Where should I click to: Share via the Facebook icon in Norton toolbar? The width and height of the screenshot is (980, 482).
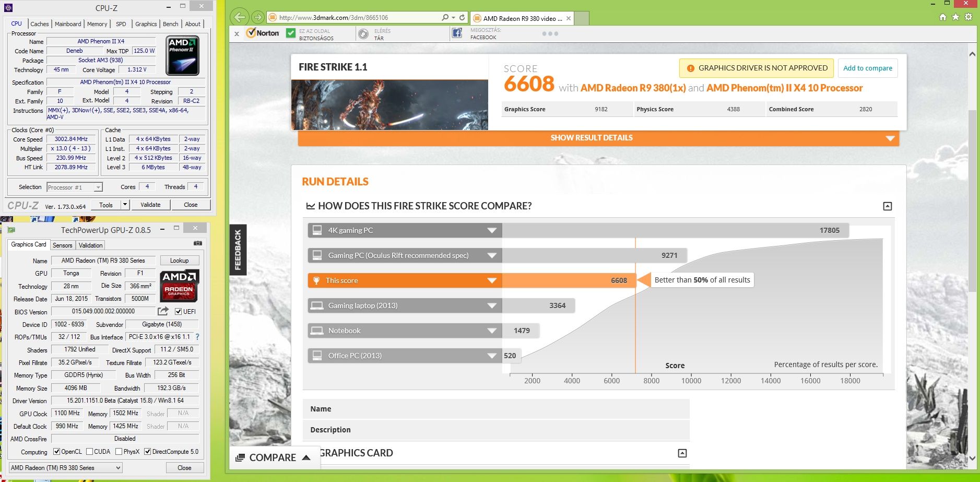tap(457, 33)
